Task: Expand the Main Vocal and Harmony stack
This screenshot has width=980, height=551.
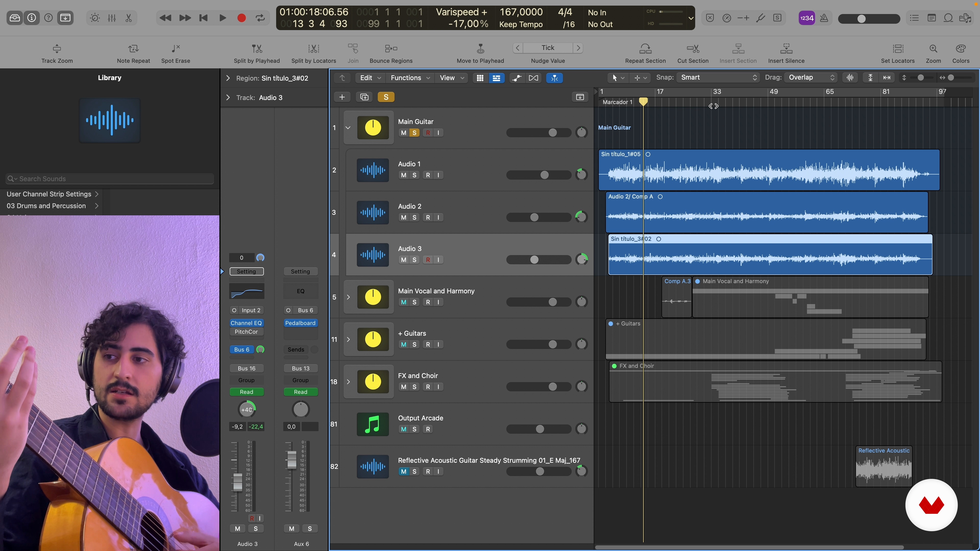Action: (348, 297)
